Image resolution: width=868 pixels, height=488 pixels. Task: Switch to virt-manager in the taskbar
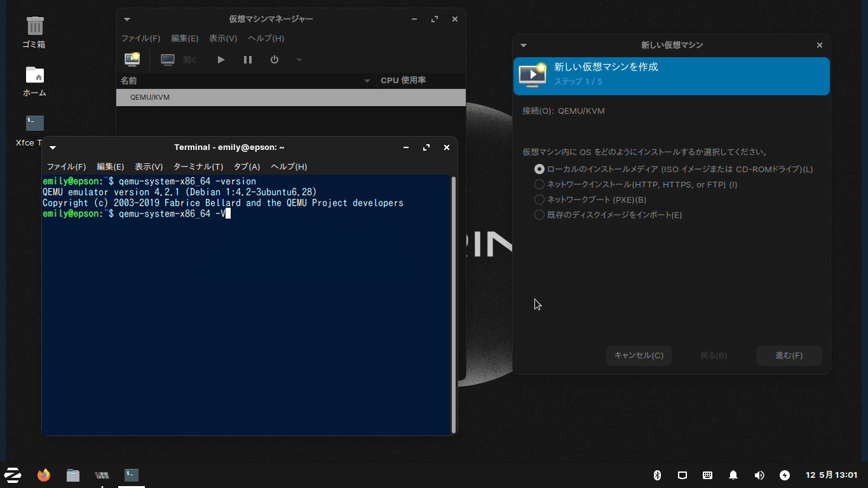click(102, 475)
